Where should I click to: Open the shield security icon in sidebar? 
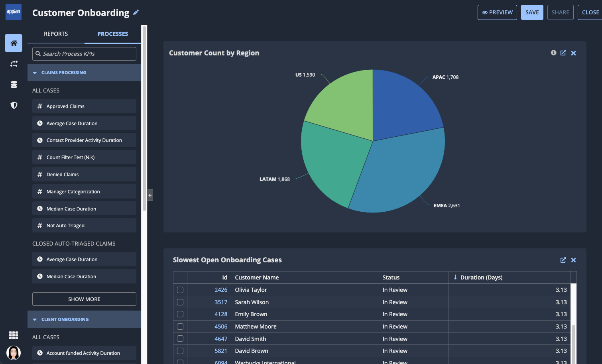tap(14, 105)
